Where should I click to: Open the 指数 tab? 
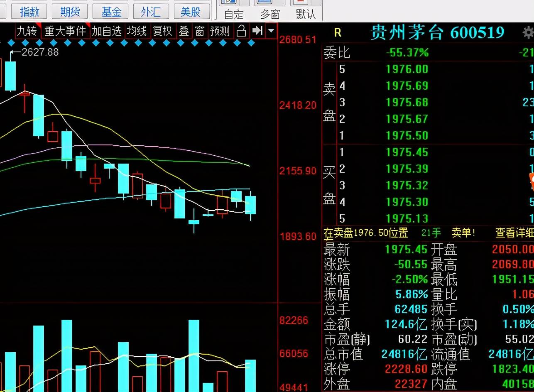point(29,12)
